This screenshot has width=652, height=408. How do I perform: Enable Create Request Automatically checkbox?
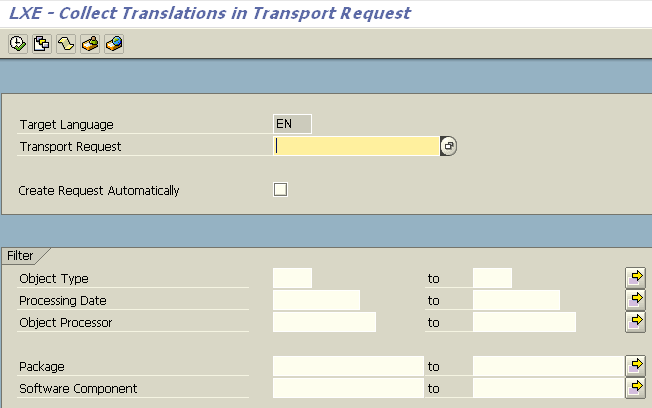point(280,190)
